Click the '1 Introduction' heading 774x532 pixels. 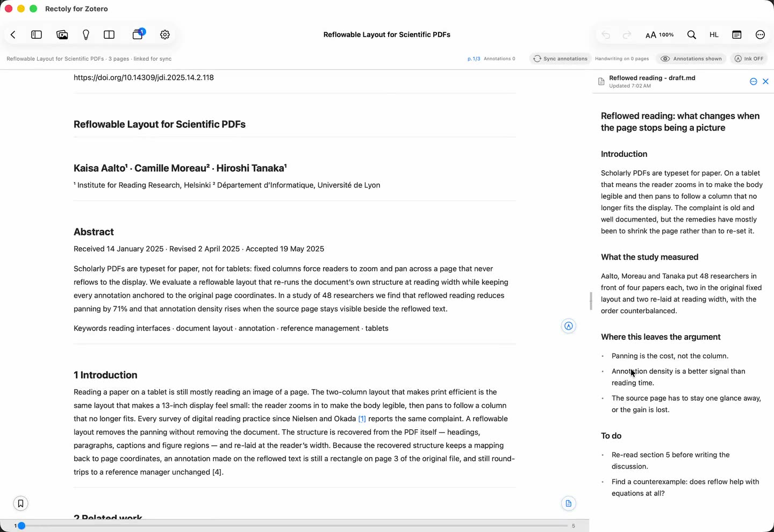click(105, 375)
